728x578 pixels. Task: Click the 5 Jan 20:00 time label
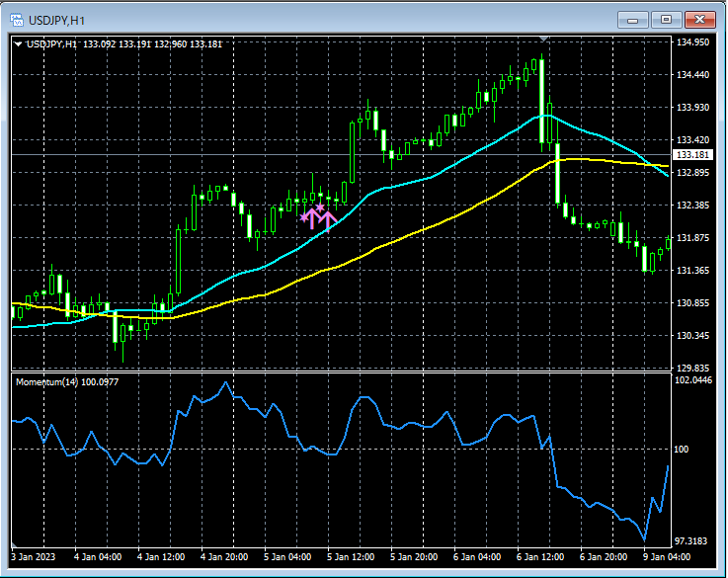pyautogui.click(x=414, y=556)
